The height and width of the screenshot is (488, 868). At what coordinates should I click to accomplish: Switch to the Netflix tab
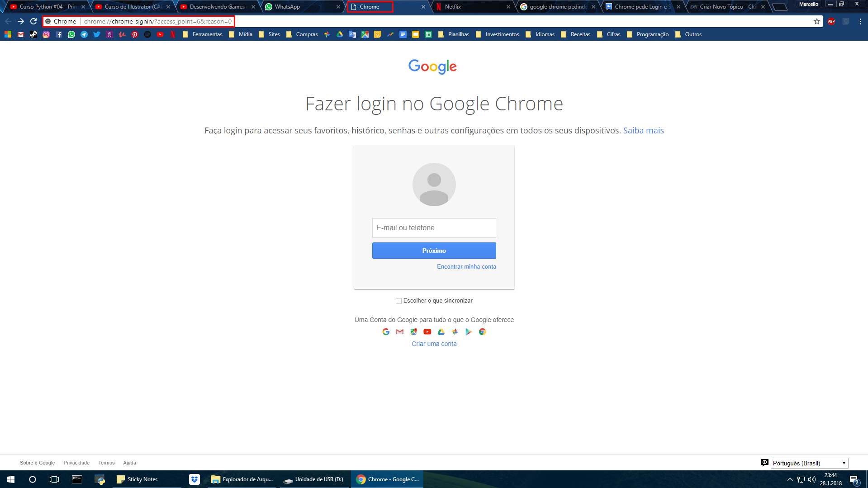[472, 7]
